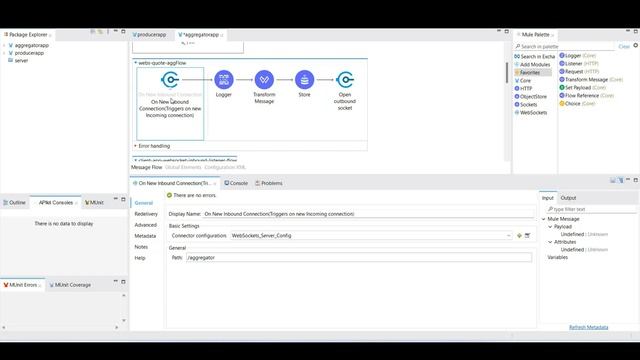
Task: Focus the type filter text field
Action: [x=591, y=209]
